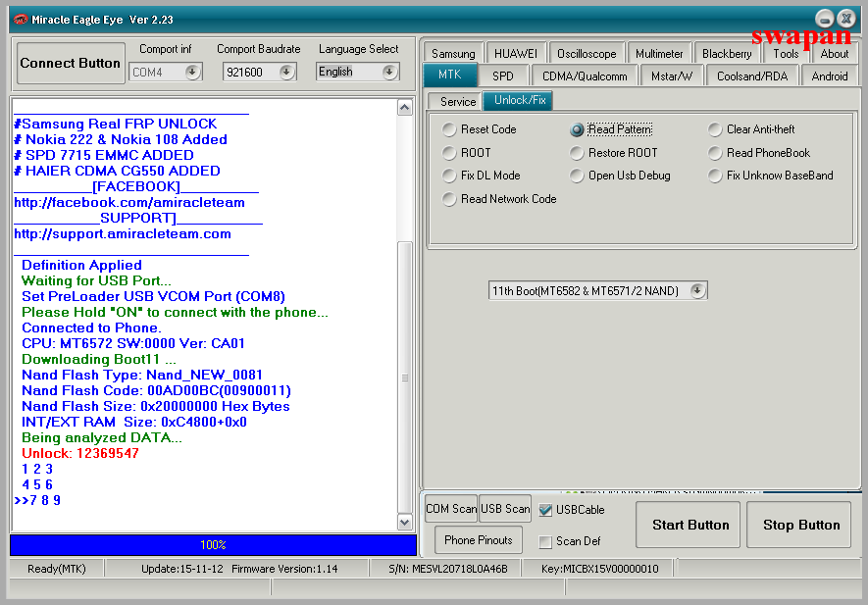Open the Language Select English dropdown
Viewport: 868px width, 605px height.
(x=389, y=72)
